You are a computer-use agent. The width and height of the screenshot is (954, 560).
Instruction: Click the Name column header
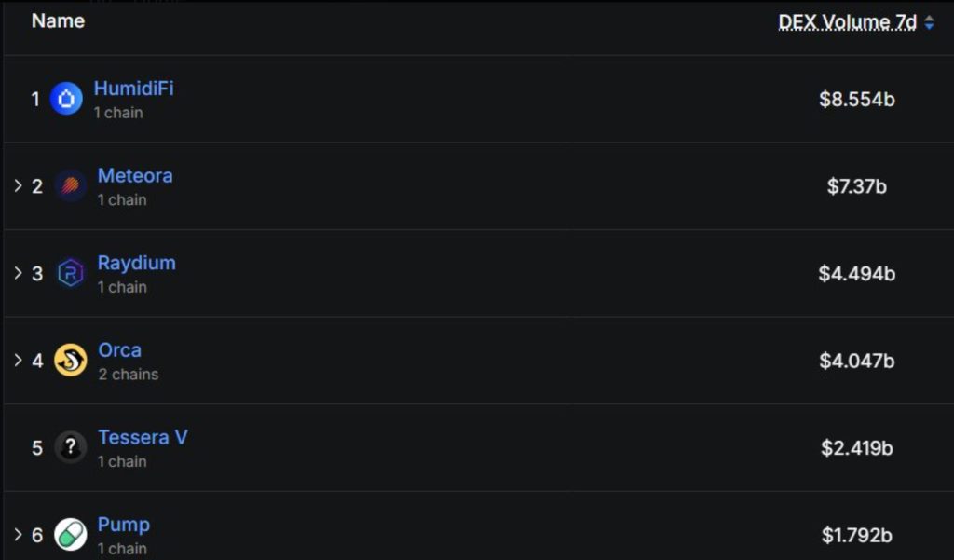58,20
